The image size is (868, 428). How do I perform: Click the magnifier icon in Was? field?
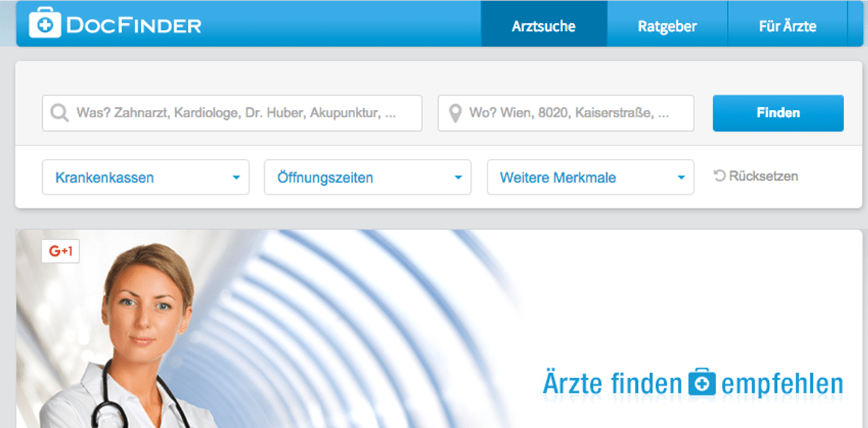tap(59, 114)
